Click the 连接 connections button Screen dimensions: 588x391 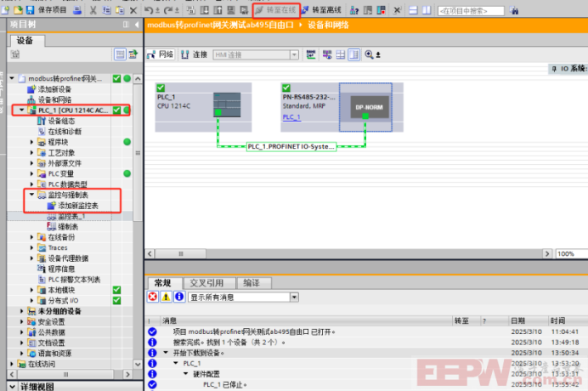pos(194,54)
